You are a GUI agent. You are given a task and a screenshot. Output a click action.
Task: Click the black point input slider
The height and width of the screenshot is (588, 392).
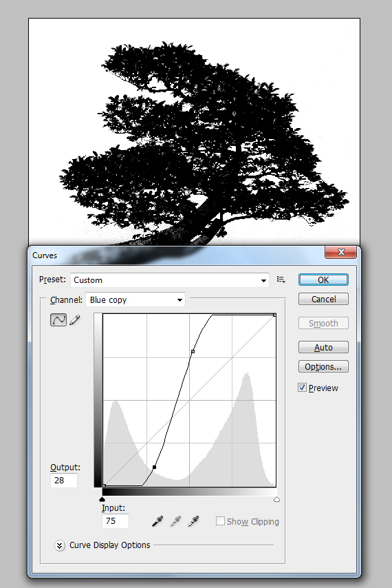click(x=102, y=499)
